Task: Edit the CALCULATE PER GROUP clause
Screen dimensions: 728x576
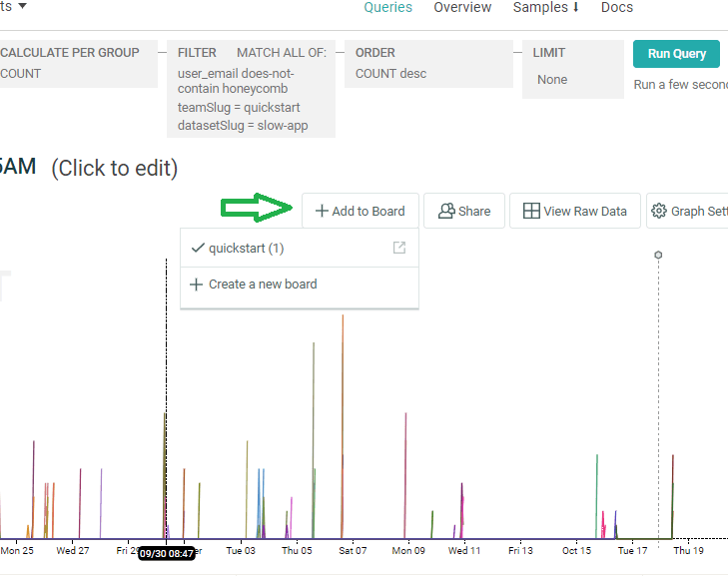Action: (x=77, y=63)
